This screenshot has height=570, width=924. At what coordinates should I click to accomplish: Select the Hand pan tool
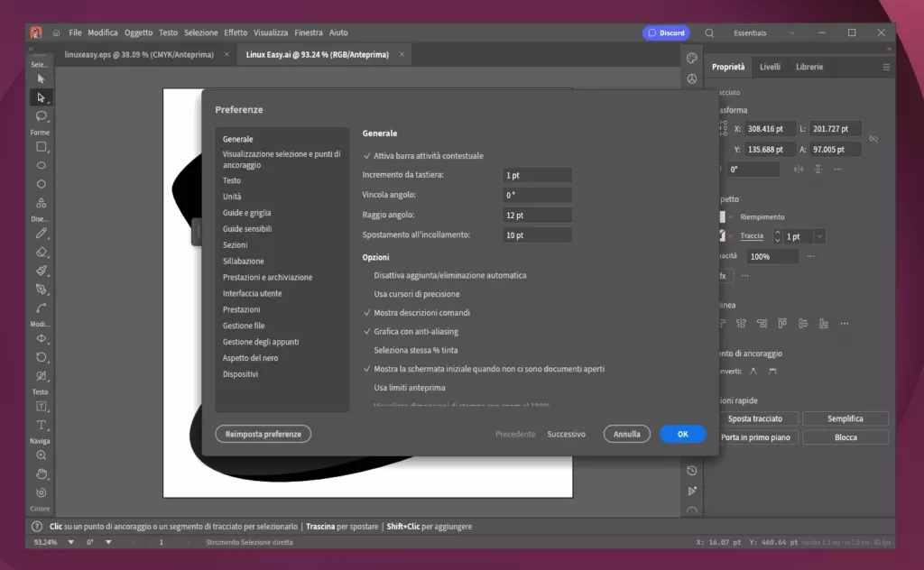click(x=41, y=474)
